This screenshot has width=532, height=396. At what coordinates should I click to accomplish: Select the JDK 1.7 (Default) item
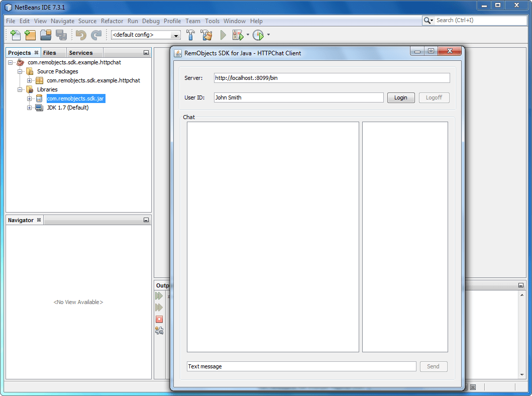pyautogui.click(x=68, y=108)
